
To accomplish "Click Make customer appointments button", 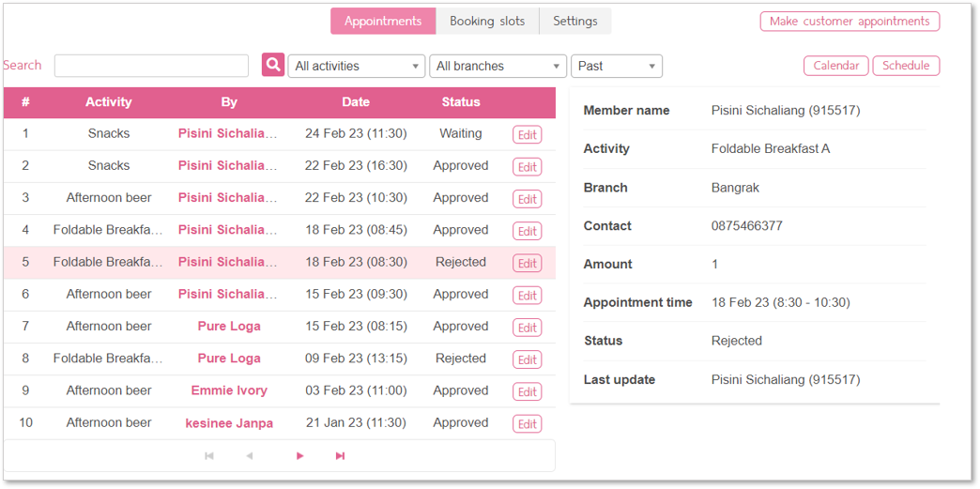I will click(850, 22).
